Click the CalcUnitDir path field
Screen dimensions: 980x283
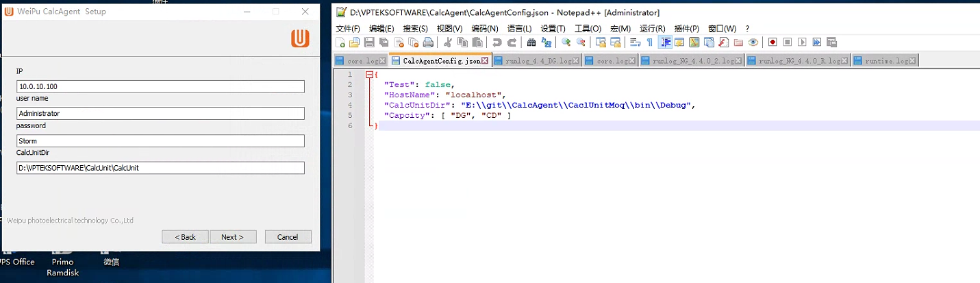[160, 168]
